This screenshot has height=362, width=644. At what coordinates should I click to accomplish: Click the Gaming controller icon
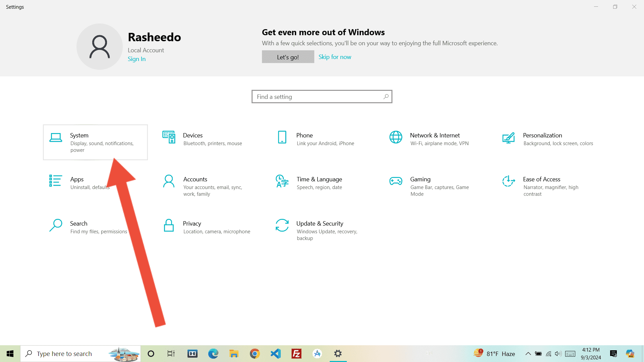pos(396,181)
